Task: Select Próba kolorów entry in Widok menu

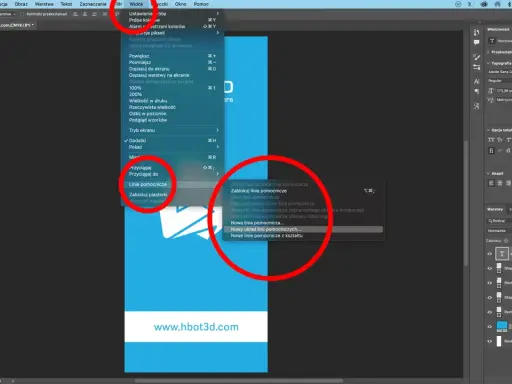Action: [x=172, y=20]
